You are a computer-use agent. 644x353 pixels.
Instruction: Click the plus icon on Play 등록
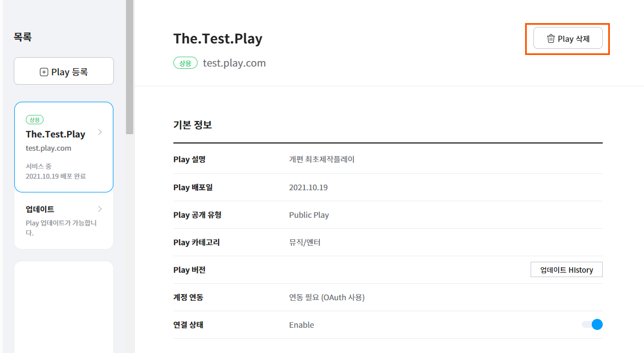point(44,72)
